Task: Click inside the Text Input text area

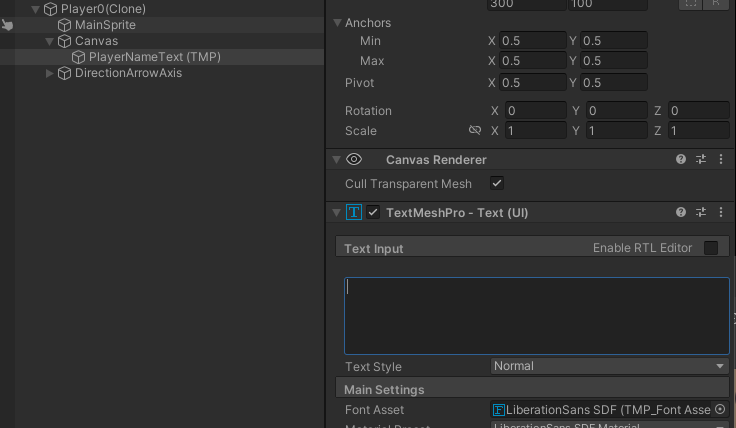Action: [537, 316]
